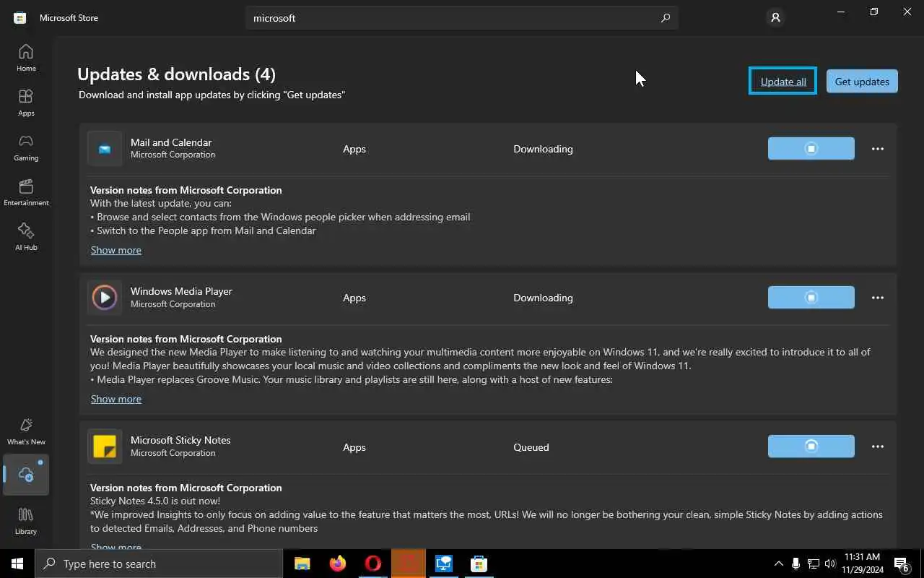This screenshot has height=578, width=924.
Task: Click the Windows Start button
Action: point(17,564)
